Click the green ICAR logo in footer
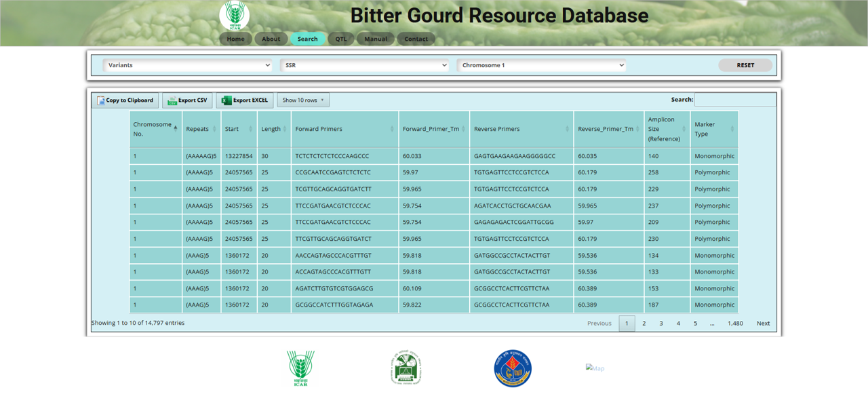The height and width of the screenshot is (407, 868). [300, 368]
